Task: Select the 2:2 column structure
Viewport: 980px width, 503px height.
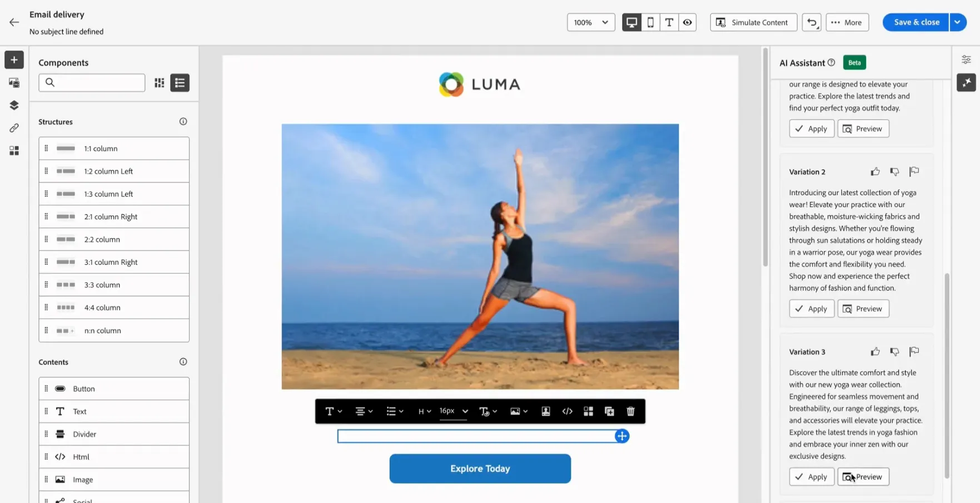Action: [x=114, y=239]
